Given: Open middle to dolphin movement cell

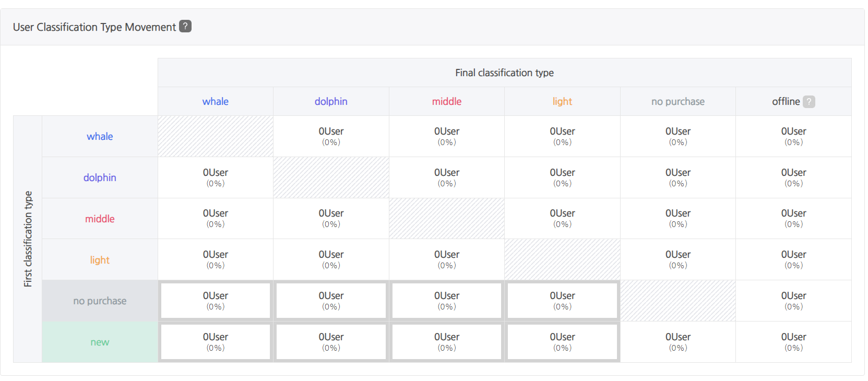Looking at the screenshot, I should 331,219.
